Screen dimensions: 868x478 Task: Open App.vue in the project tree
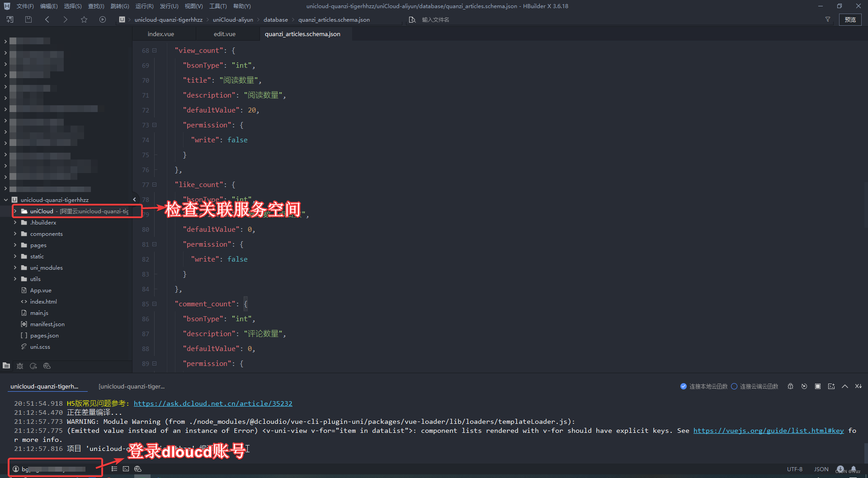pyautogui.click(x=41, y=290)
